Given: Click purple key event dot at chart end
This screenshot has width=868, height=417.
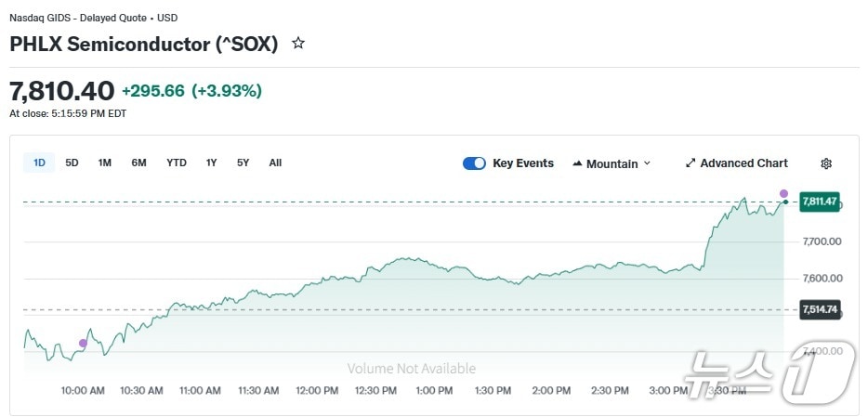Looking at the screenshot, I should 783,193.
